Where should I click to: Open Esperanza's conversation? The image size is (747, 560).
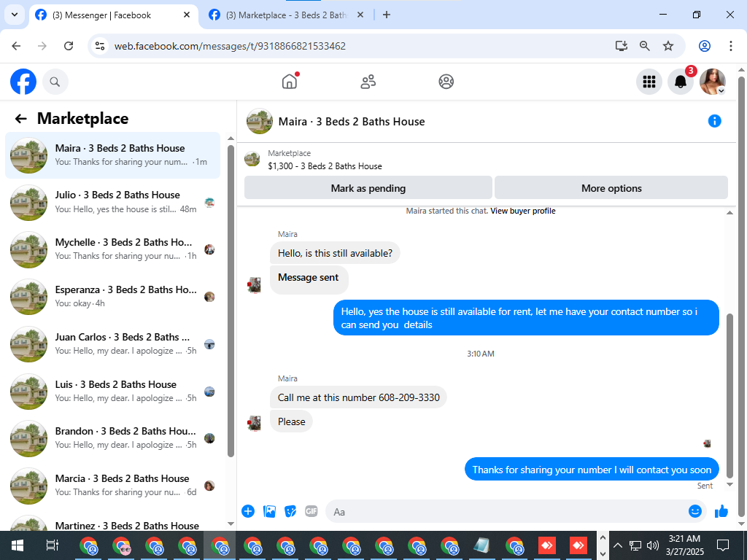tap(113, 296)
